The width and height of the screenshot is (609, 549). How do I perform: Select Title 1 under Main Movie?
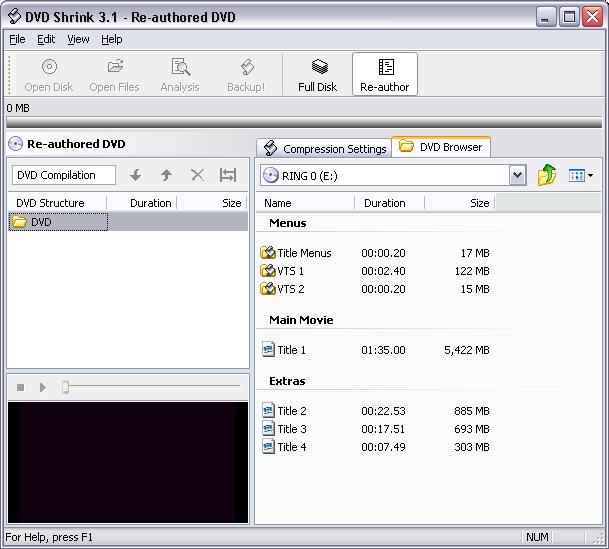pyautogui.click(x=284, y=350)
